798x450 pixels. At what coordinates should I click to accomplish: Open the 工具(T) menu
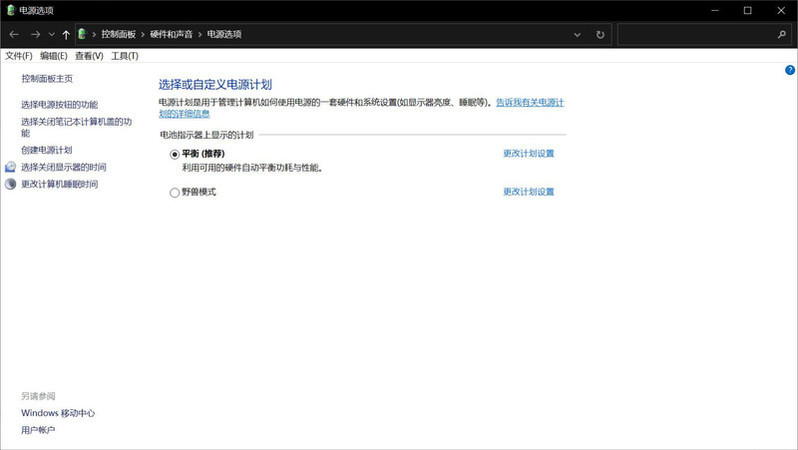coord(125,56)
